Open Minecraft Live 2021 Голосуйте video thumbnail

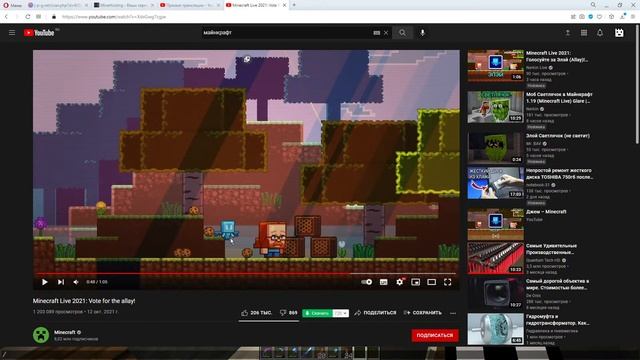[x=496, y=66]
